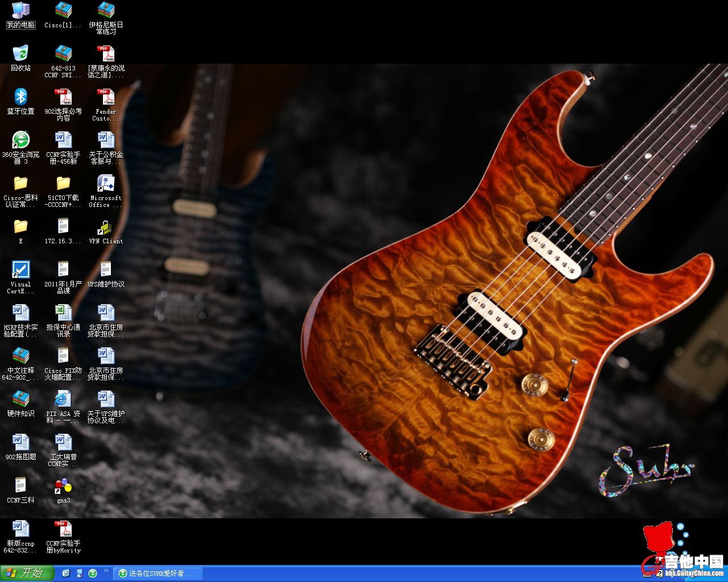The image size is (728, 582).
Task: Open the 新版ccnp 642-832 document
Action: pos(20,537)
